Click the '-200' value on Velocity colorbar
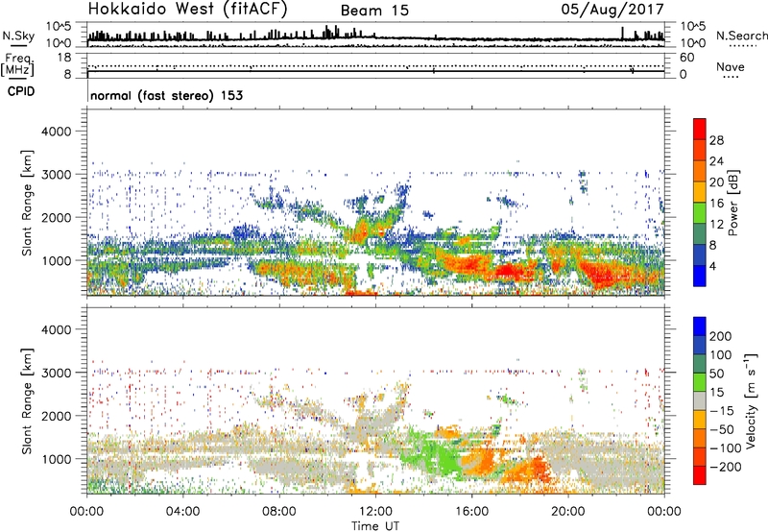768x532 pixels. (726, 467)
